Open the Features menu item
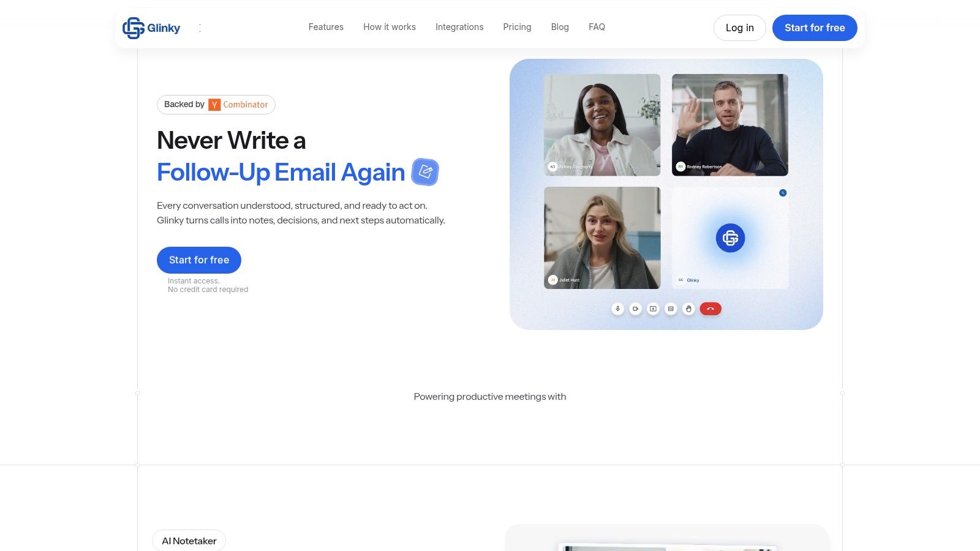 (x=326, y=27)
